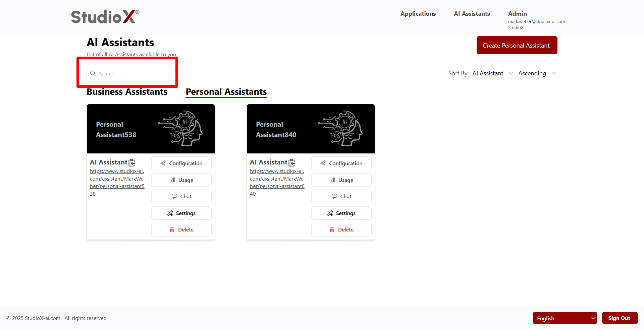Open the English language selector
Viewport: 644px width, 330px height.
565,318
